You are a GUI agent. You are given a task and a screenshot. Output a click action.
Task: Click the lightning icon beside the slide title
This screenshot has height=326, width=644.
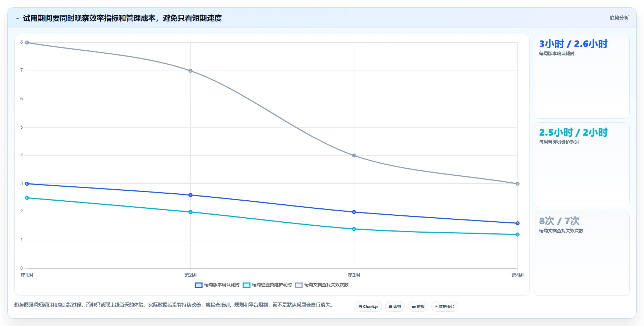(17, 18)
